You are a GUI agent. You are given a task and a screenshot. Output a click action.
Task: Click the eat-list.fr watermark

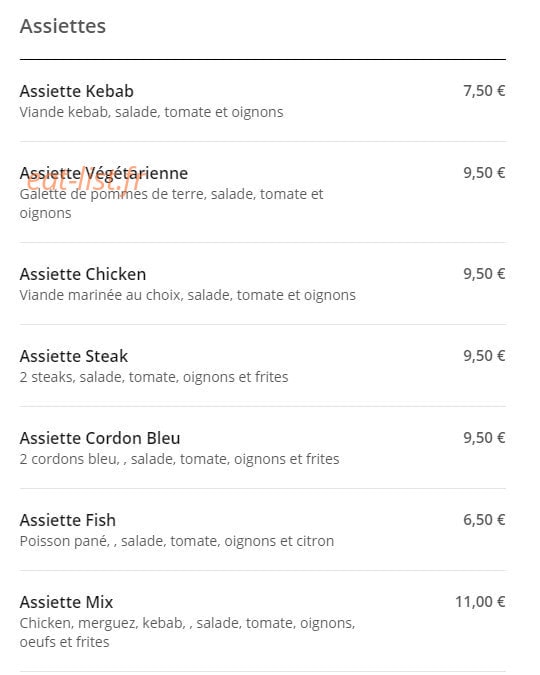[82, 182]
